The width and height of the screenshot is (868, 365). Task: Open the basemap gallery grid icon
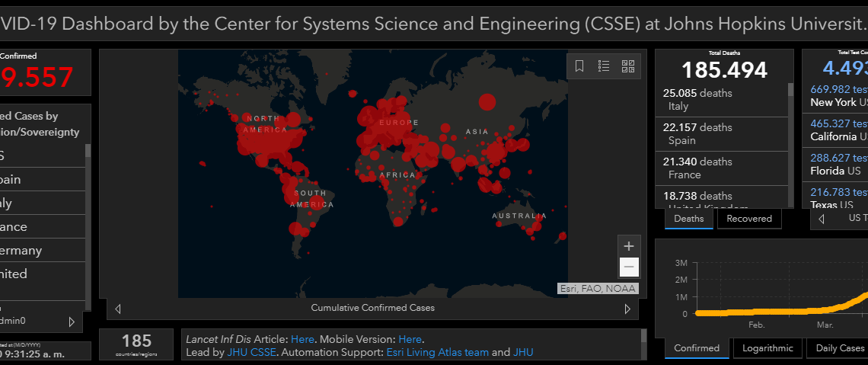(x=628, y=66)
